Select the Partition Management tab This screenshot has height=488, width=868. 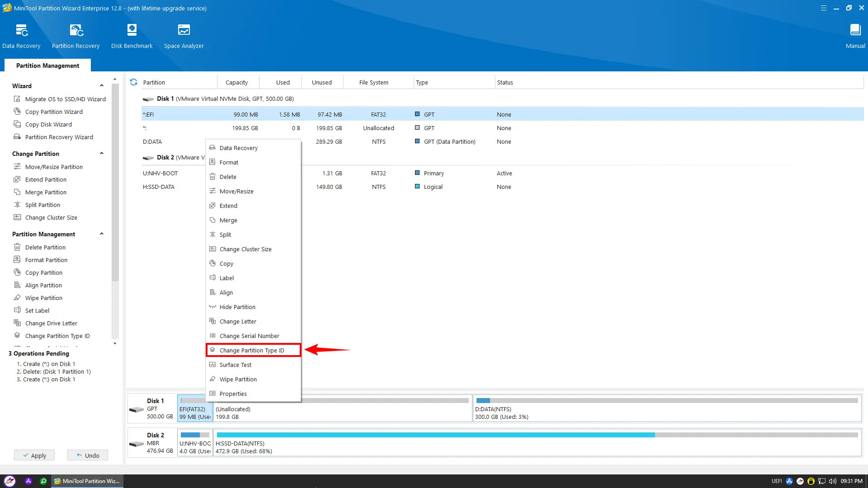[x=47, y=66]
